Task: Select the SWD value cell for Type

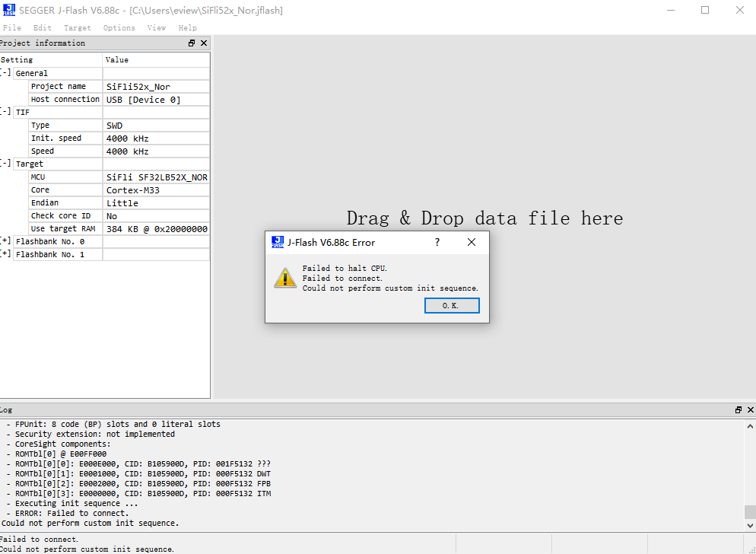Action: click(156, 125)
